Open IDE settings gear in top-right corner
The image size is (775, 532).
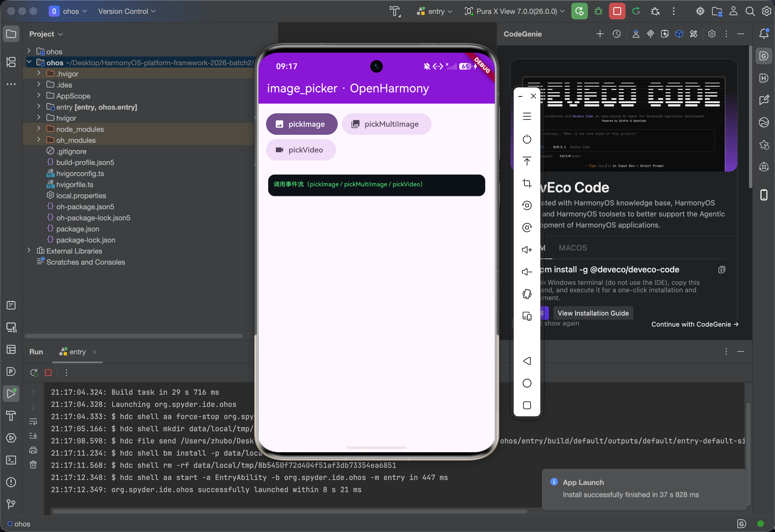point(766,11)
